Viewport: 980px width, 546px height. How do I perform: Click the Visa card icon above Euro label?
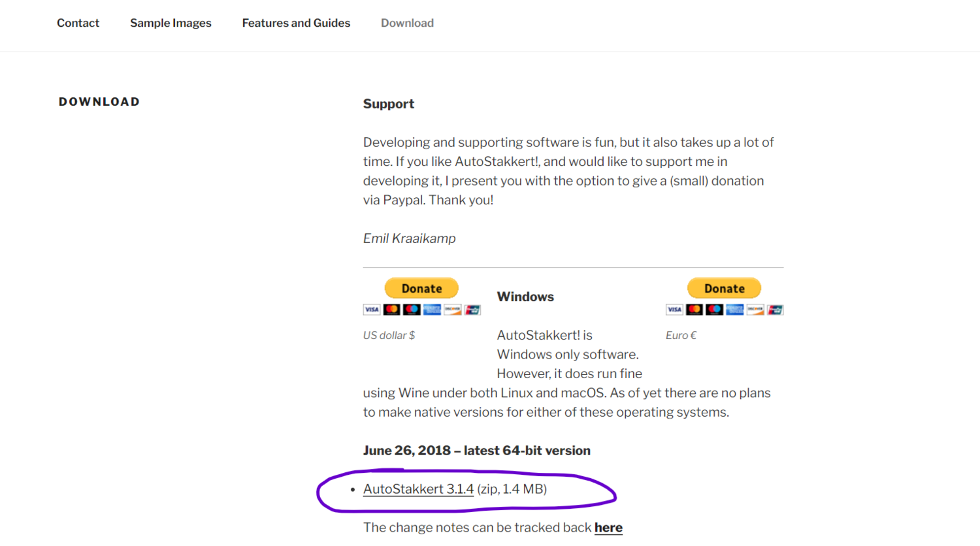[674, 310]
